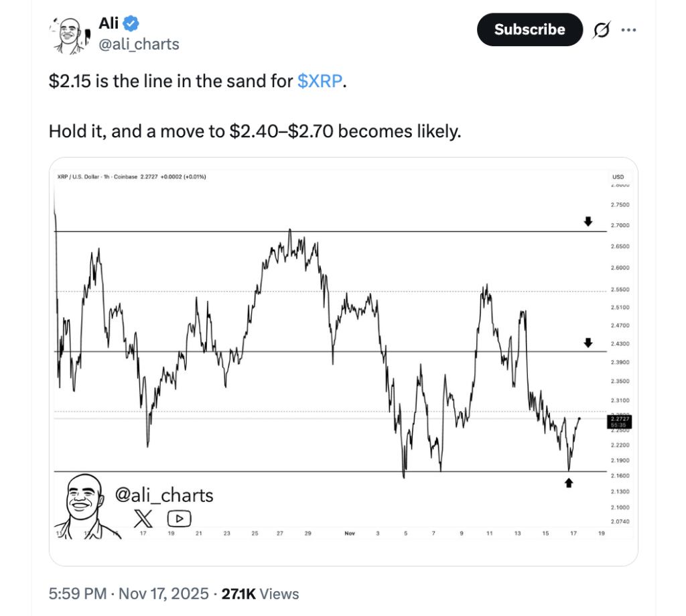Click the Nov label on the time axis
The height and width of the screenshot is (616, 686).
[x=349, y=534]
